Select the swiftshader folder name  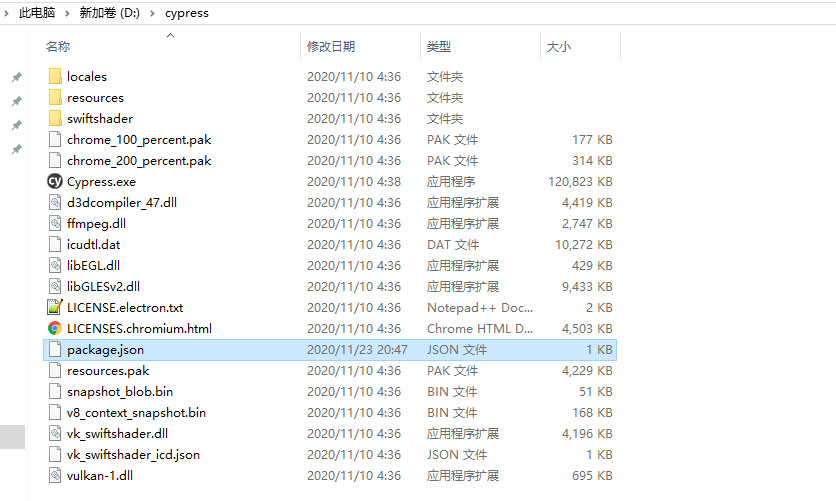pyautogui.click(x=100, y=118)
